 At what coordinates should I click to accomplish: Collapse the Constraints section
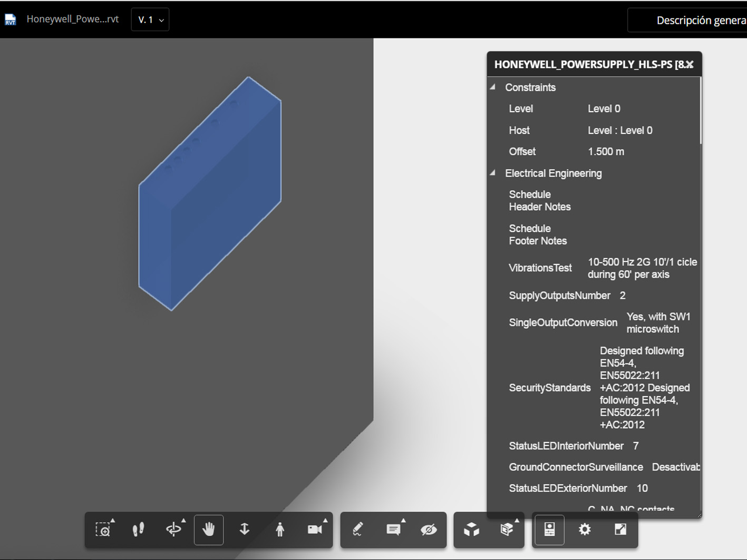tap(493, 87)
